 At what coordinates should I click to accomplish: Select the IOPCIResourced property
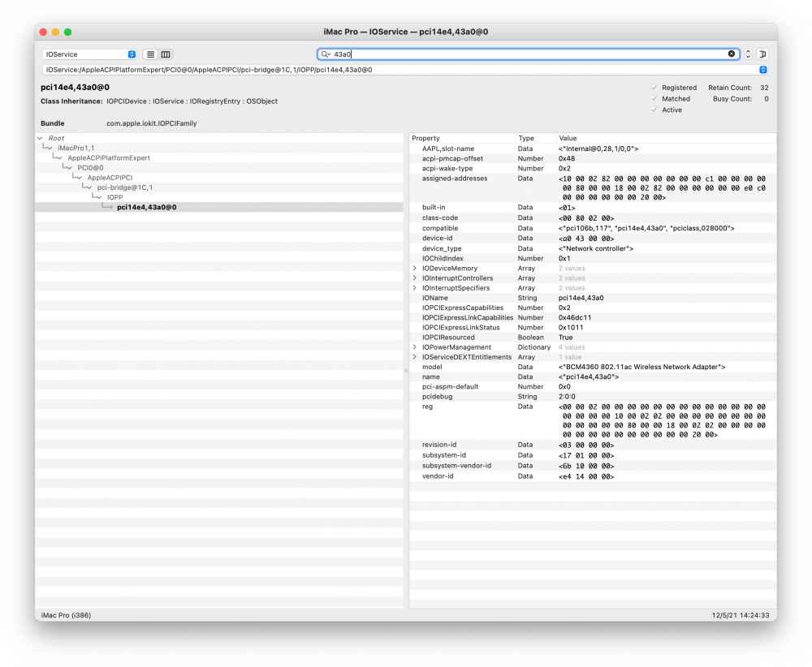593,337
